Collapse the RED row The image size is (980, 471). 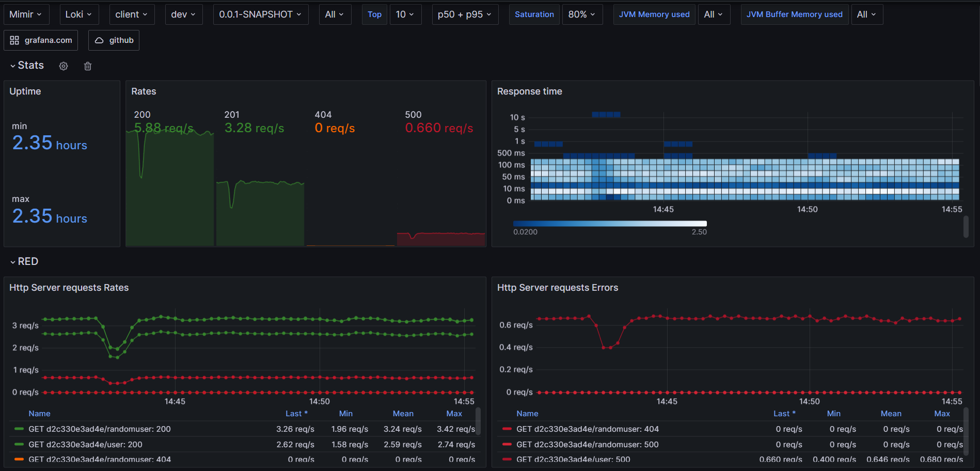(13, 262)
